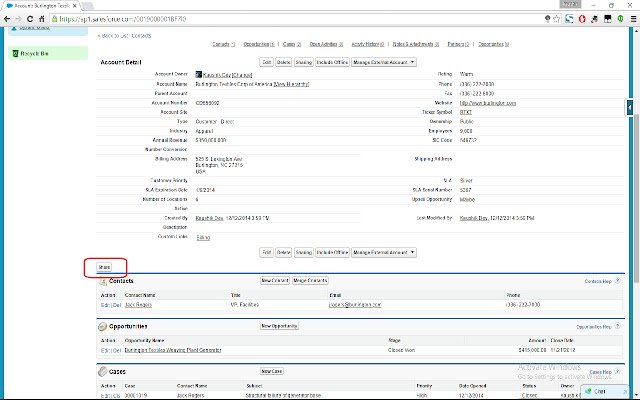
Task: Click the New Contact button
Action: coord(275,280)
